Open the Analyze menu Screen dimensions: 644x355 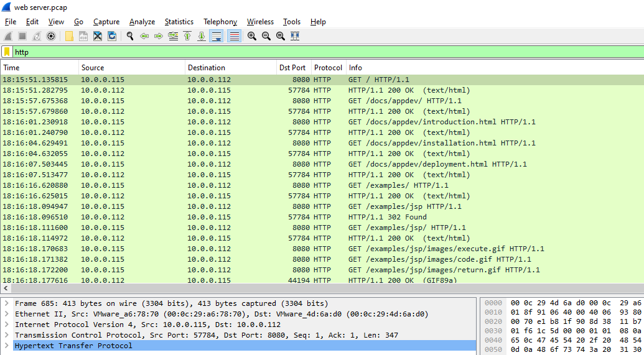142,22
